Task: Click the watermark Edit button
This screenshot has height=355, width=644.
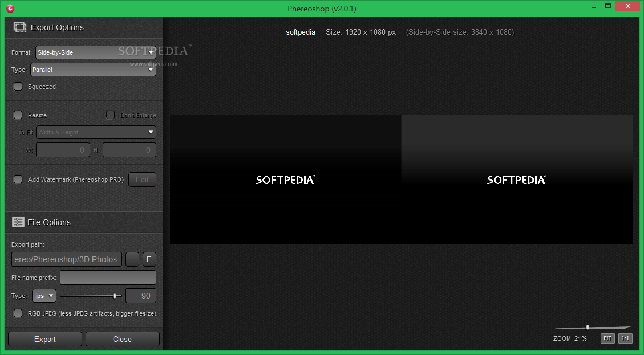Action: [x=142, y=179]
